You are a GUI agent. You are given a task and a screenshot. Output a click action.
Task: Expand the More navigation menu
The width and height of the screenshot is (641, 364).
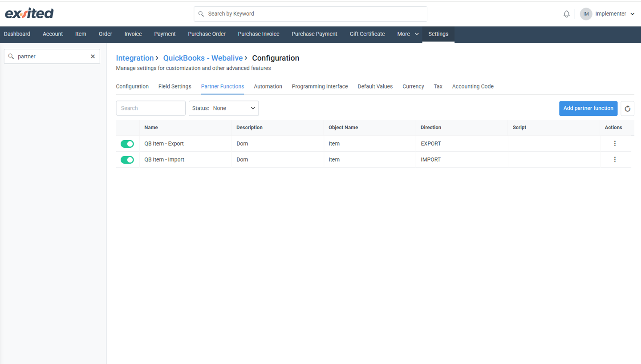coord(408,34)
